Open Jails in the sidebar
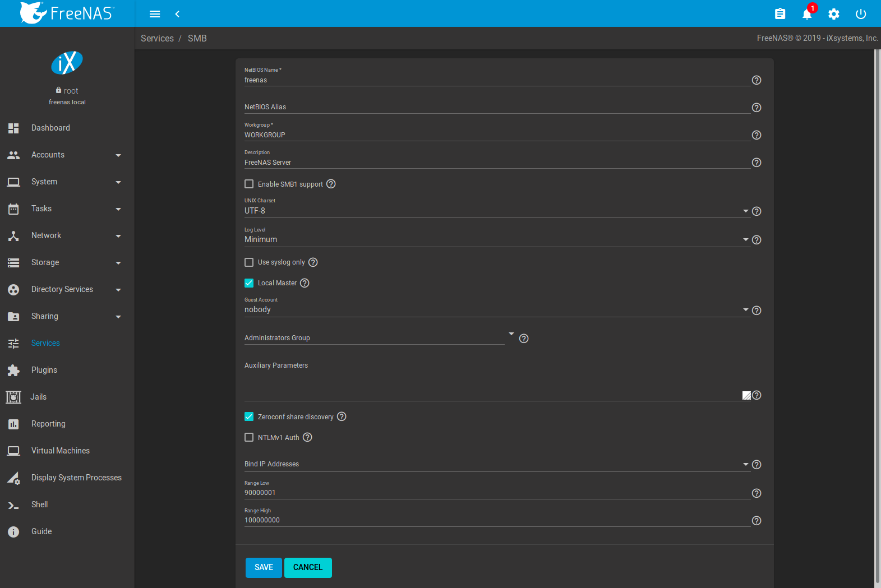881x588 pixels. point(67,397)
